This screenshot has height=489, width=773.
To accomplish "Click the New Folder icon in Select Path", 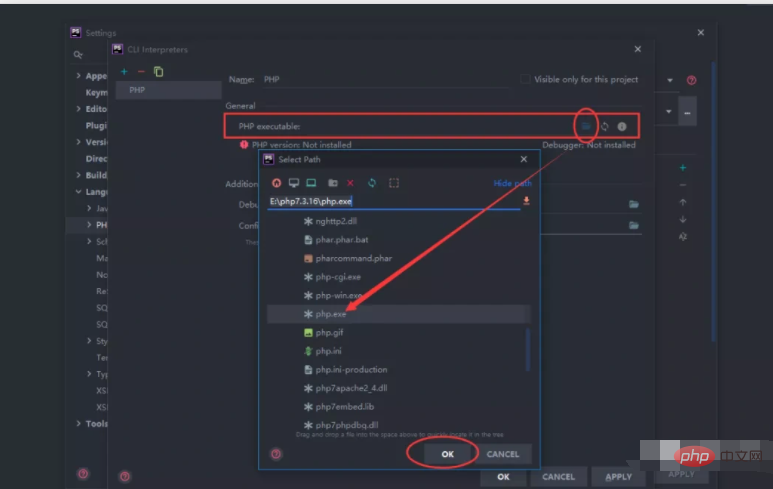I will click(x=333, y=183).
